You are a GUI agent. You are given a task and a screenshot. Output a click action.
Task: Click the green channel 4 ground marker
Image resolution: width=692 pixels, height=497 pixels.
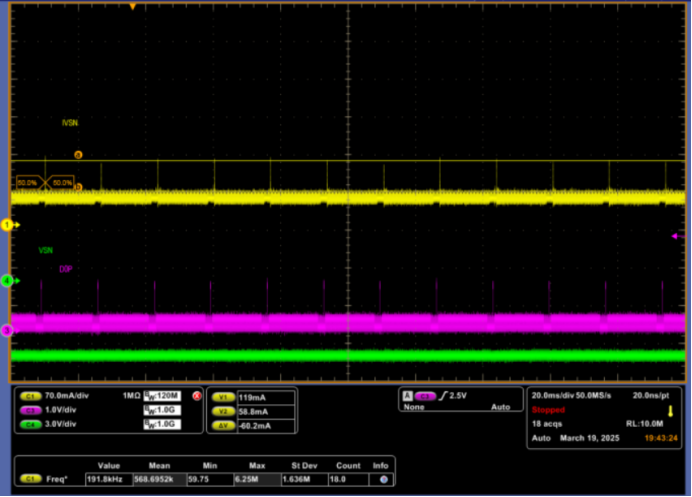7,282
